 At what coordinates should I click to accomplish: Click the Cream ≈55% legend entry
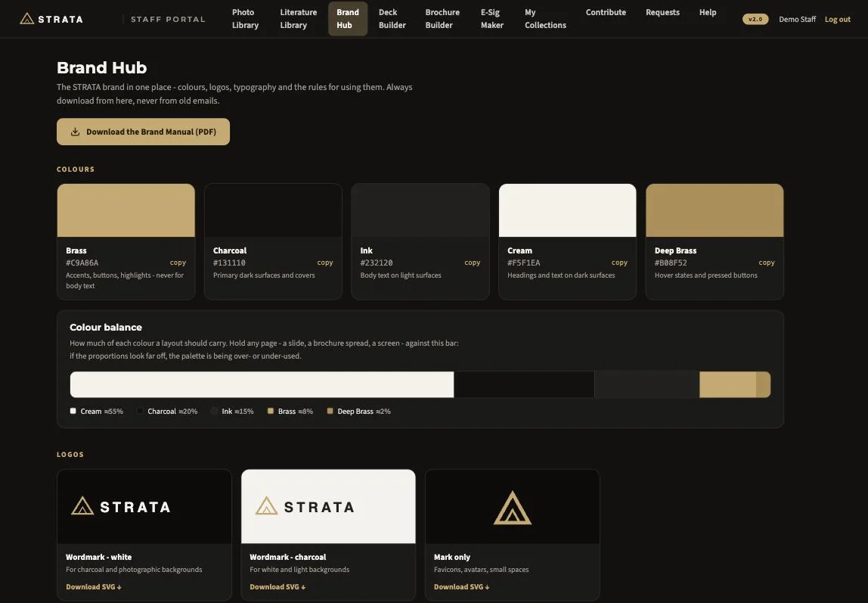point(96,412)
